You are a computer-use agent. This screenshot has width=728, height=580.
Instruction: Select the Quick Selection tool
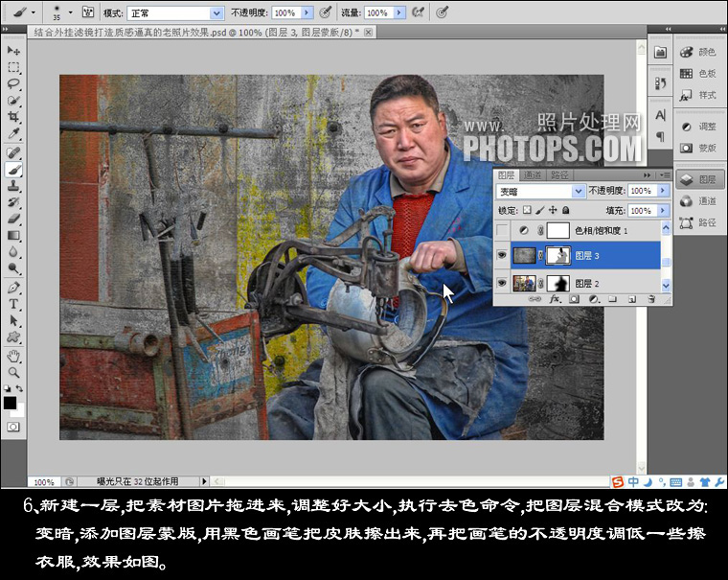(13, 101)
